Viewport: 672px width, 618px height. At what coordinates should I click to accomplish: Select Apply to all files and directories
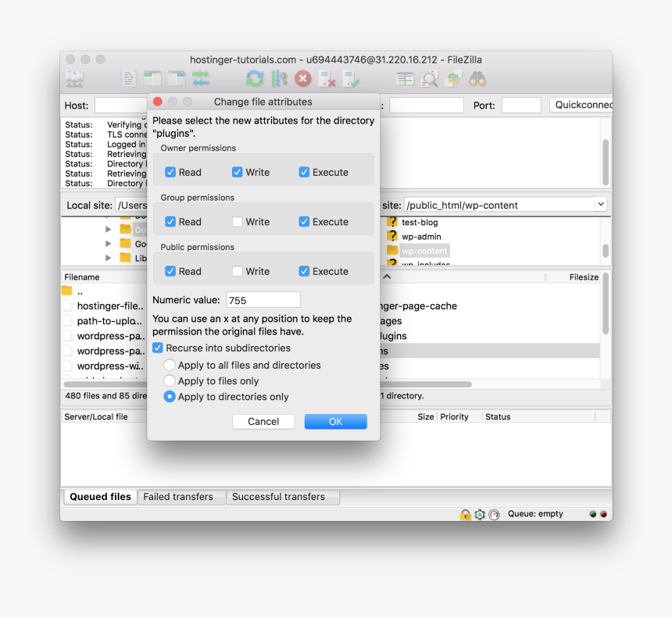pos(170,365)
